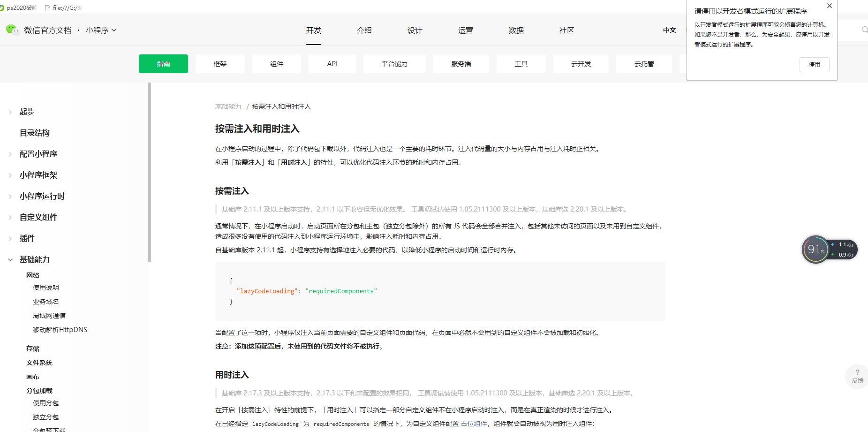Click the 指南 green button
Image resolution: width=868 pixels, height=432 pixels.
tap(163, 64)
